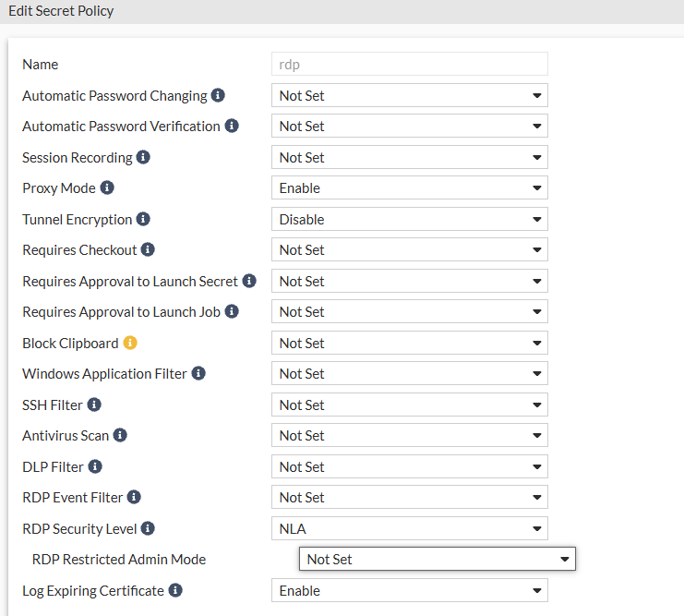
Task: Click info icon beside Automatic Password Changing
Action: coord(218,95)
